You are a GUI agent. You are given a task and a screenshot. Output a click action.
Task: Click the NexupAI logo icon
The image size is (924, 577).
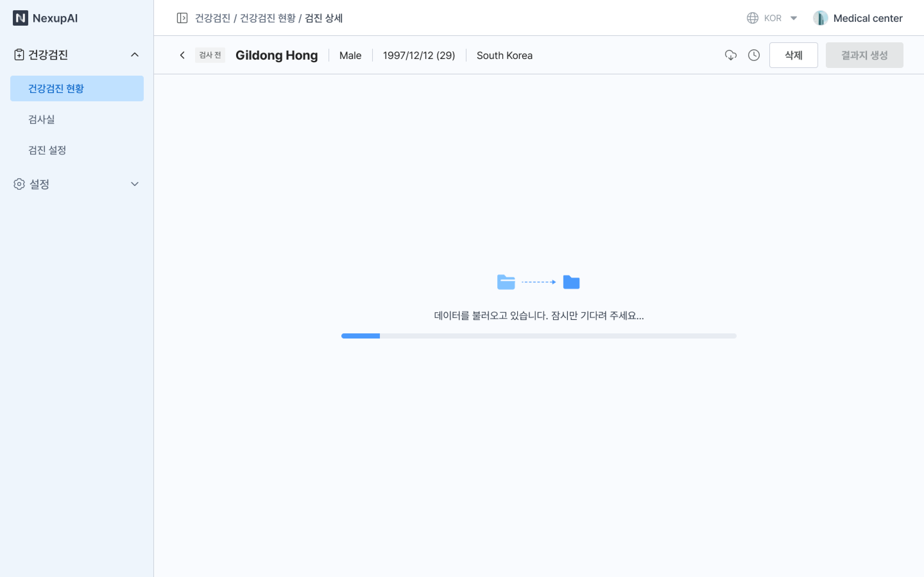(20, 18)
